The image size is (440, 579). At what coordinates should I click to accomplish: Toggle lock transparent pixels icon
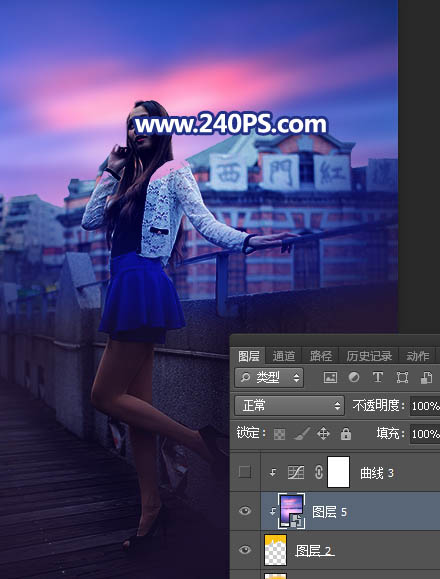click(279, 434)
